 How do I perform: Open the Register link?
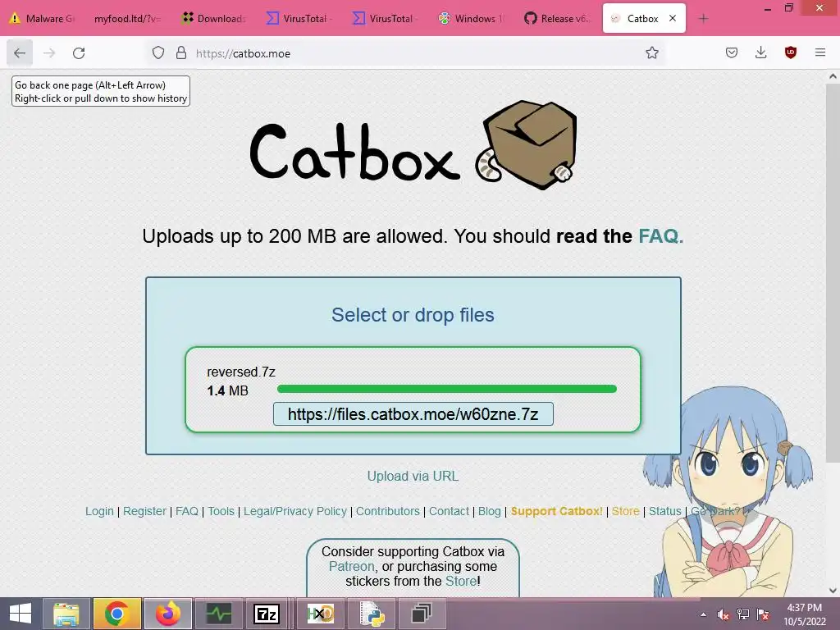click(144, 511)
